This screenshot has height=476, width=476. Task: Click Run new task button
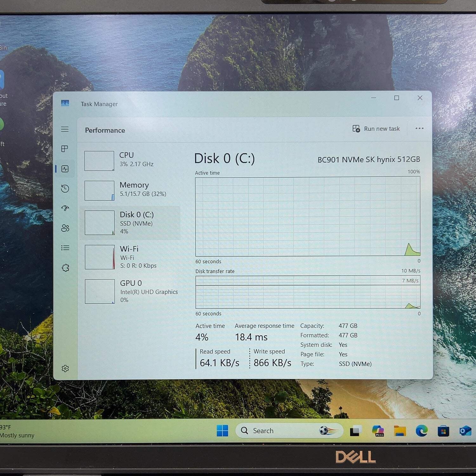point(376,129)
